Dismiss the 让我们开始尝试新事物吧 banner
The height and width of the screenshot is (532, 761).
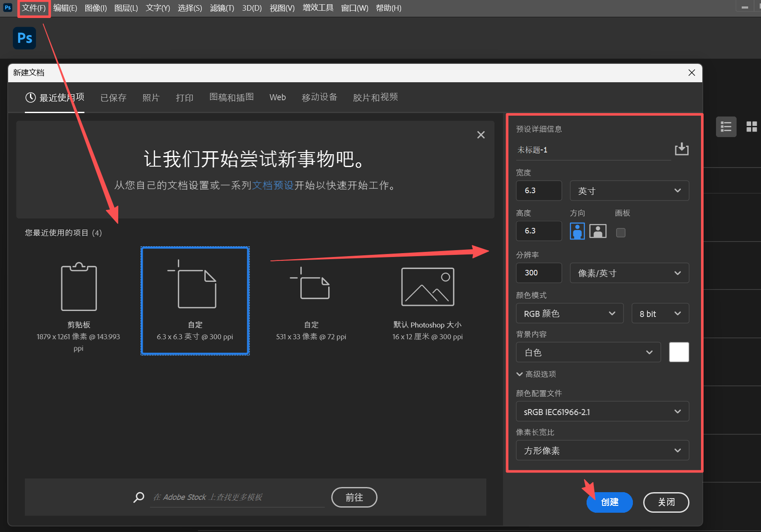pos(481,134)
